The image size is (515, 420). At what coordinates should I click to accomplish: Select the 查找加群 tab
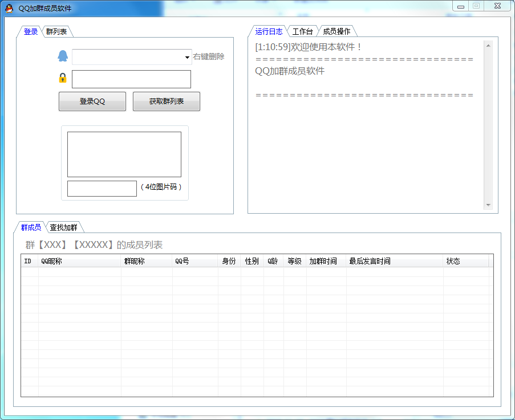click(x=63, y=227)
